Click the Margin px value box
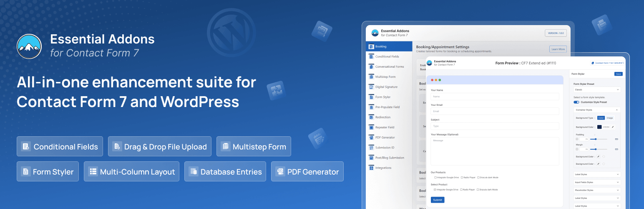Screen dimensions: 644x209 584,149
